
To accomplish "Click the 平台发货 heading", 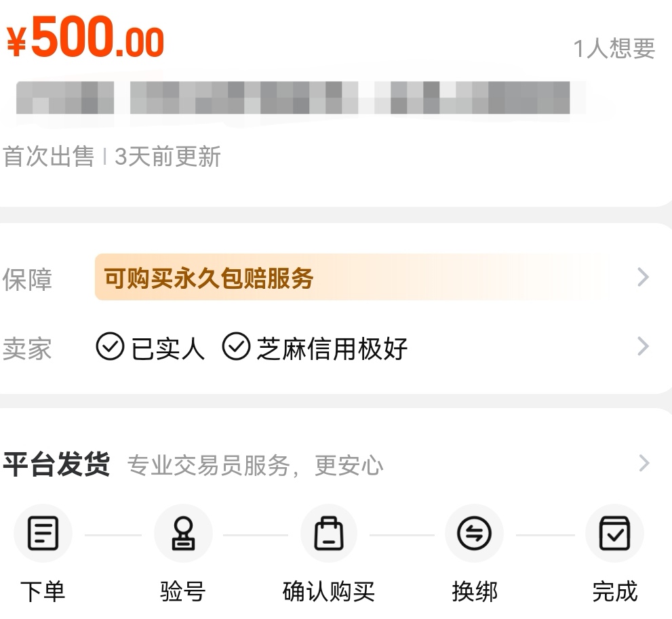I will coord(56,465).
